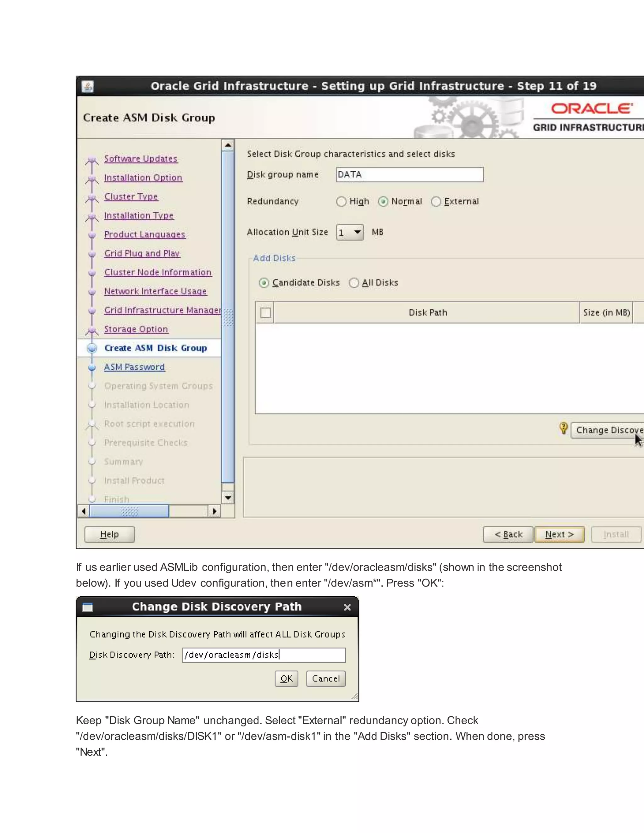Click the Change Disk Discovery Path window icon
644x833 pixels.
88,607
